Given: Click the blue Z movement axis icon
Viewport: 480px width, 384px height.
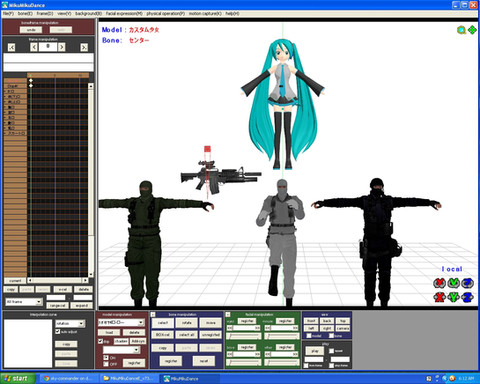Looking at the screenshot, I should 467,297.
